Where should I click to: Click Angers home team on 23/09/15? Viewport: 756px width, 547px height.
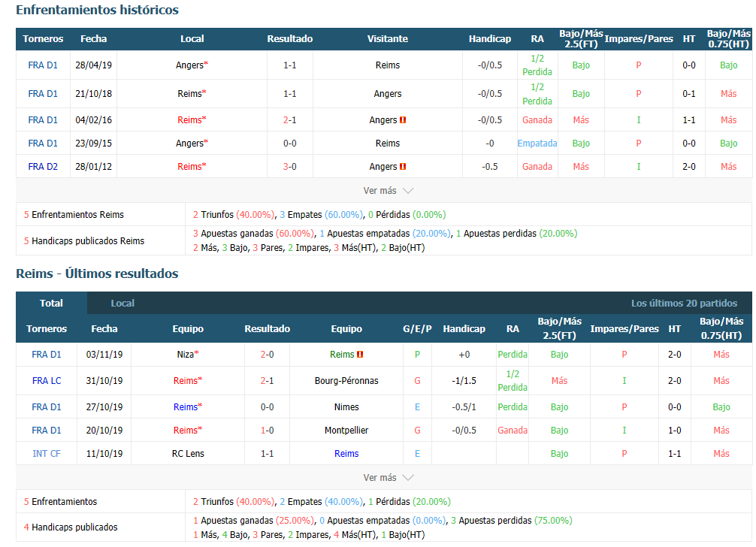click(x=189, y=143)
